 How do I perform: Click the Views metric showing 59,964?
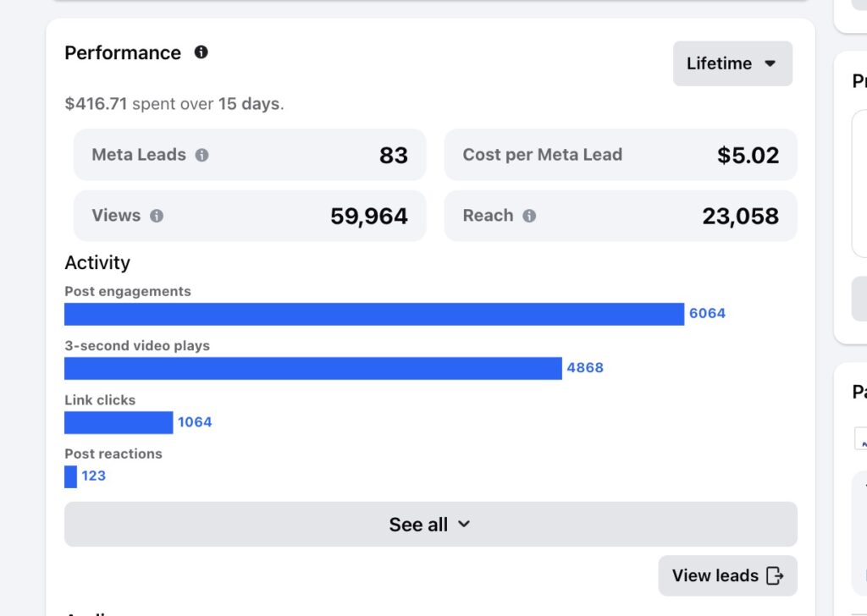coord(248,215)
